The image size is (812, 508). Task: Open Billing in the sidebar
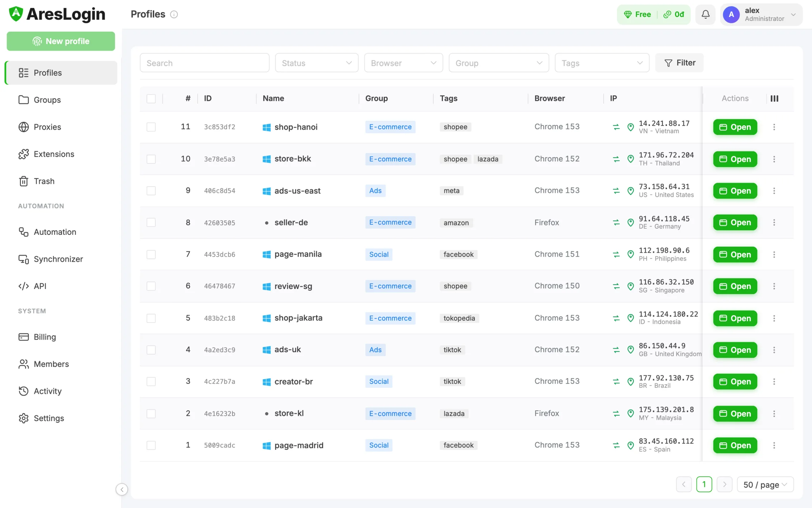61,337
